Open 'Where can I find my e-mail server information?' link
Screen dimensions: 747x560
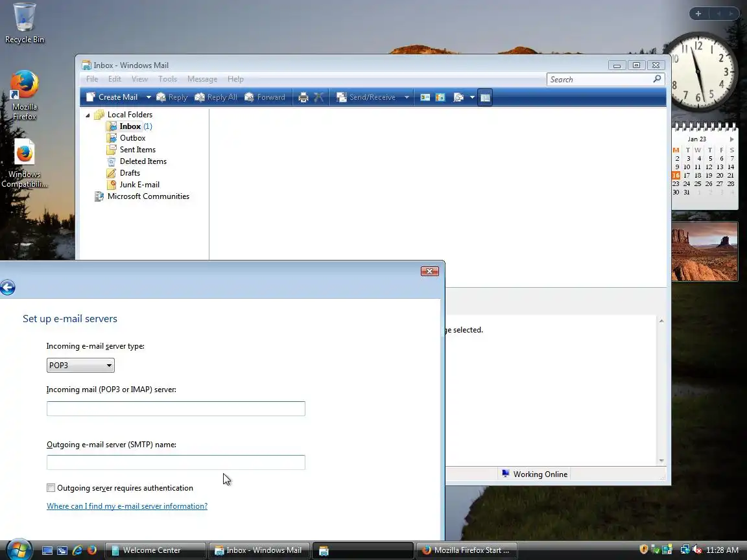(x=127, y=506)
